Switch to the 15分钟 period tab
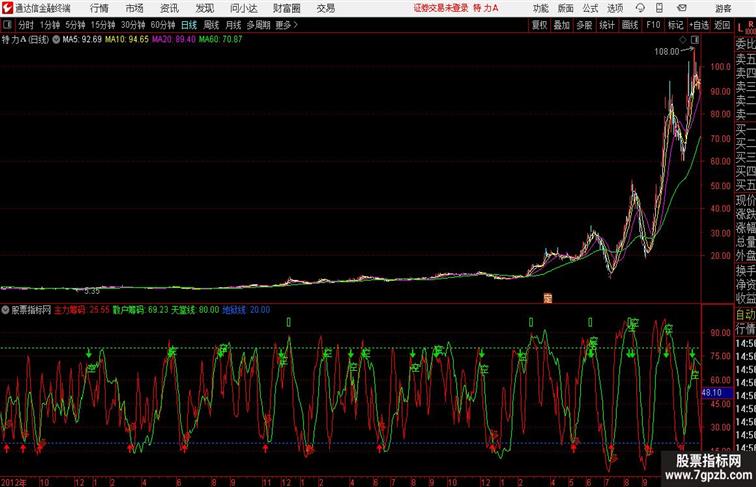This screenshot has height=487, width=756. (103, 25)
